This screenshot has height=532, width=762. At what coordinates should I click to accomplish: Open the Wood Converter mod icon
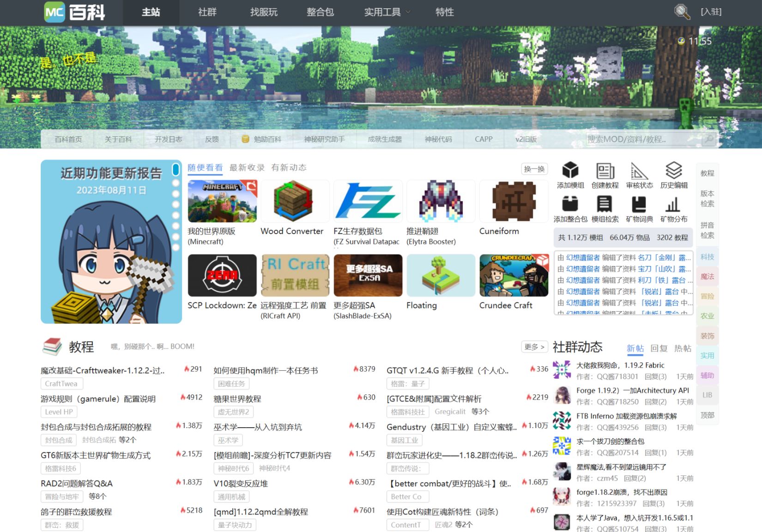[x=295, y=201]
